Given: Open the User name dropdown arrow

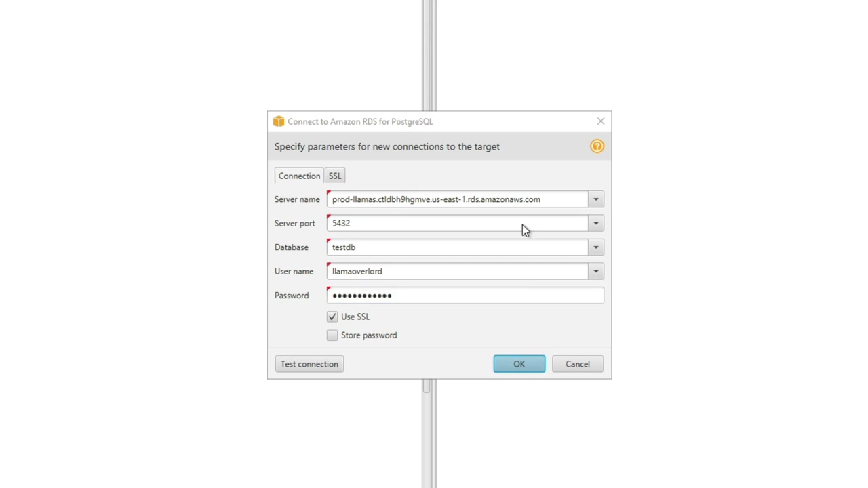Looking at the screenshot, I should [596, 271].
